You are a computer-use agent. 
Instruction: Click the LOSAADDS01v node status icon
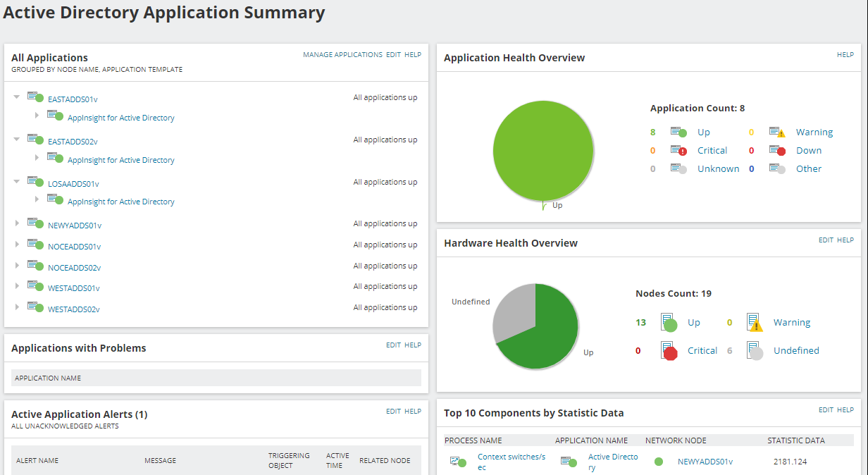35,182
